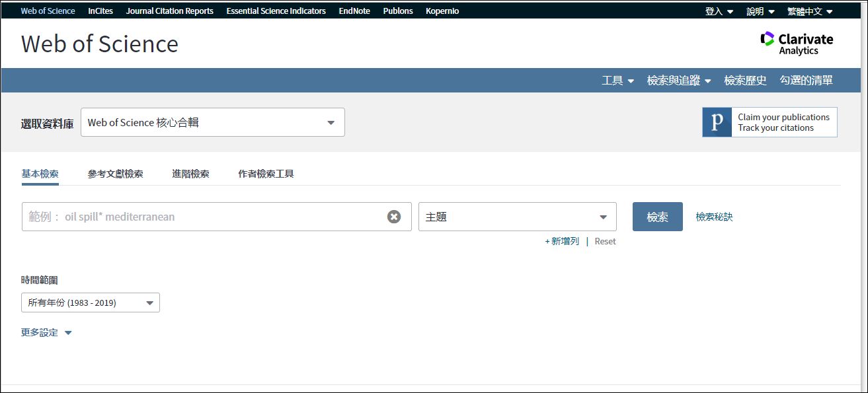
Task: Expand the 檢索與追蹤 menu
Action: [x=679, y=81]
